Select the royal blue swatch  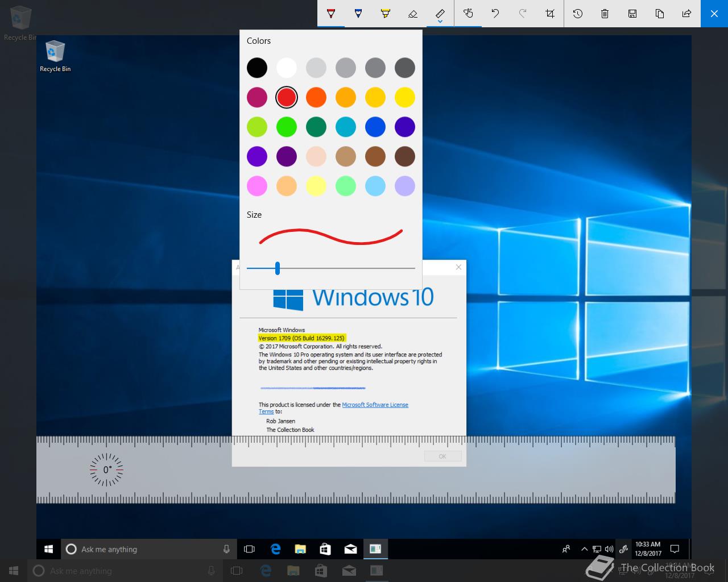pos(375,127)
